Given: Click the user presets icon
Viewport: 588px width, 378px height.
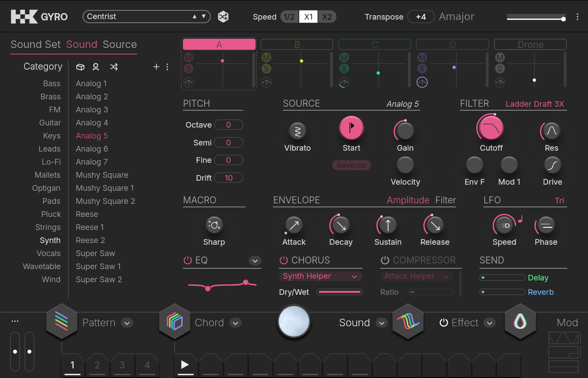Looking at the screenshot, I should pyautogui.click(x=96, y=67).
